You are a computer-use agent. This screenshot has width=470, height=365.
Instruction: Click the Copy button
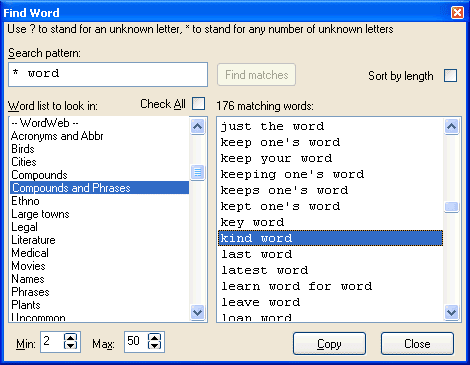tap(329, 344)
